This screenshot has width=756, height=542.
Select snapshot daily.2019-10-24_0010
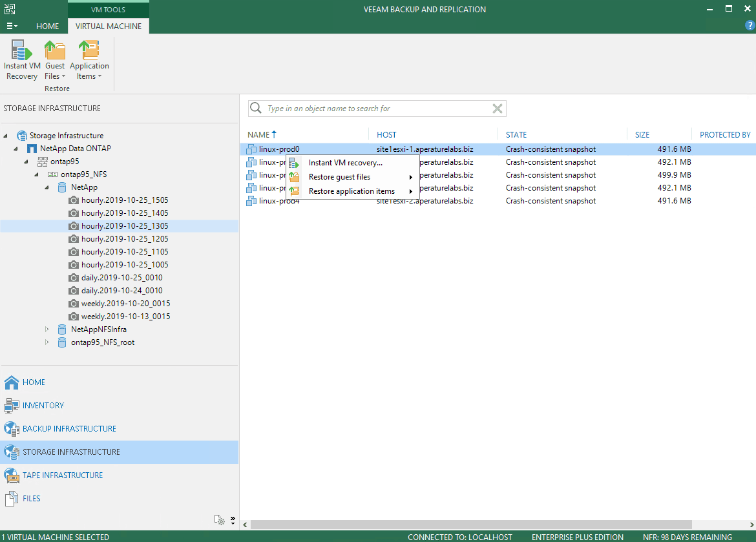[121, 291]
